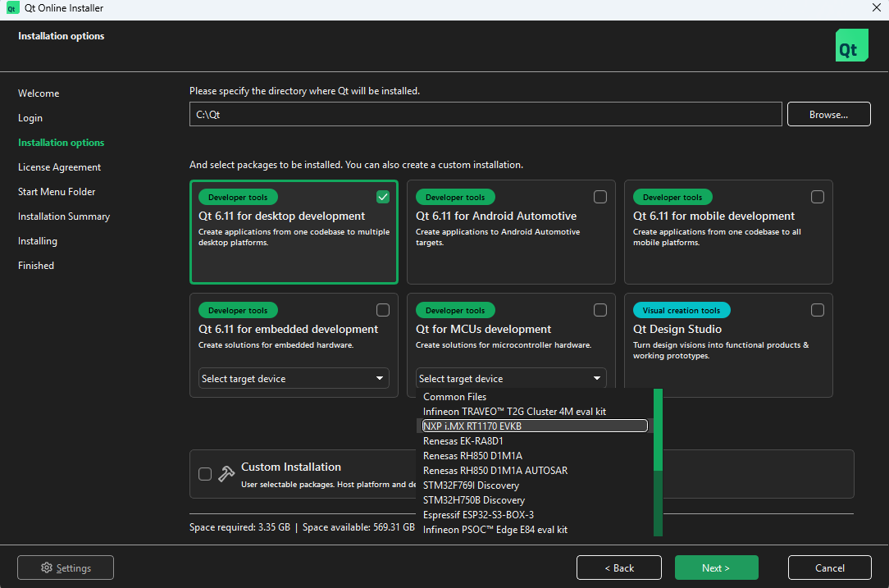Pick Infineon PSOC Edge E84 eval kit
Screen dimensions: 889x588
click(x=535, y=530)
